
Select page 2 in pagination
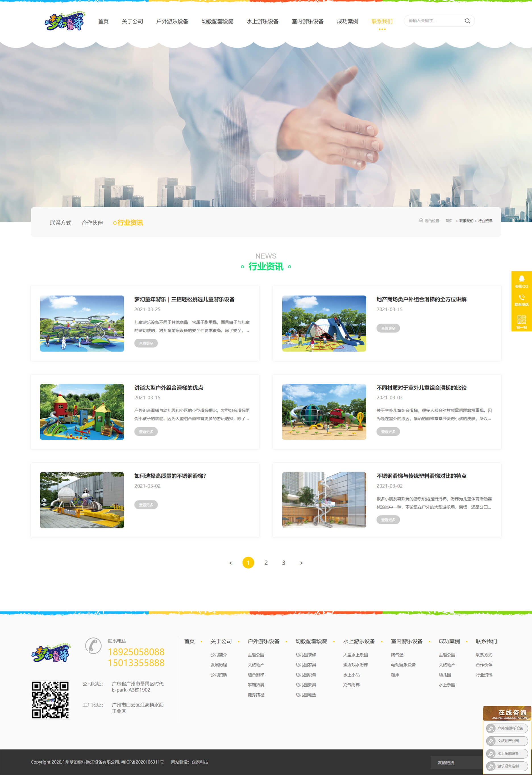point(266,563)
